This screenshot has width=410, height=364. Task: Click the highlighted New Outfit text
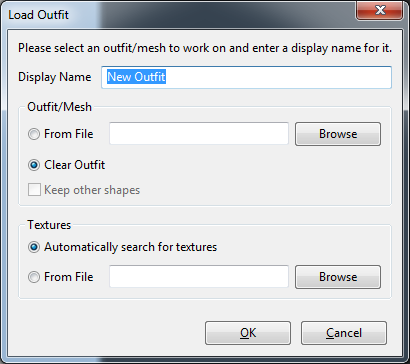(136, 77)
